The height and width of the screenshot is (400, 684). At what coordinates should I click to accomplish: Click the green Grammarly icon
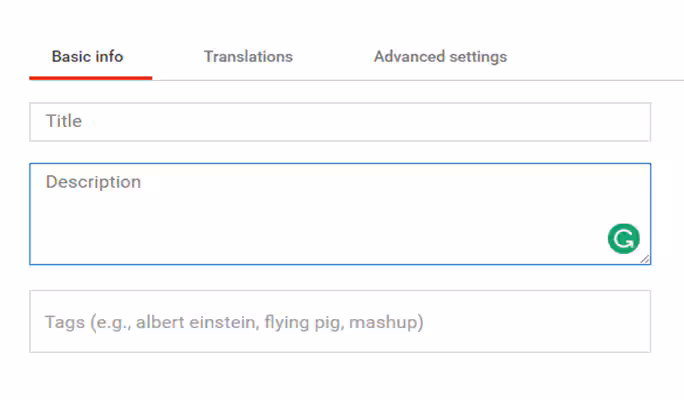(623, 239)
